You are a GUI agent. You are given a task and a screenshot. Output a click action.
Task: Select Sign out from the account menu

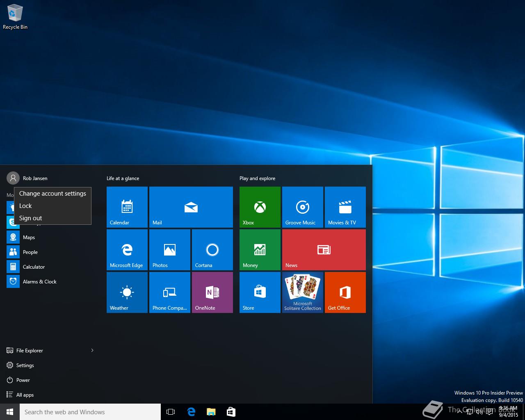(x=52, y=218)
